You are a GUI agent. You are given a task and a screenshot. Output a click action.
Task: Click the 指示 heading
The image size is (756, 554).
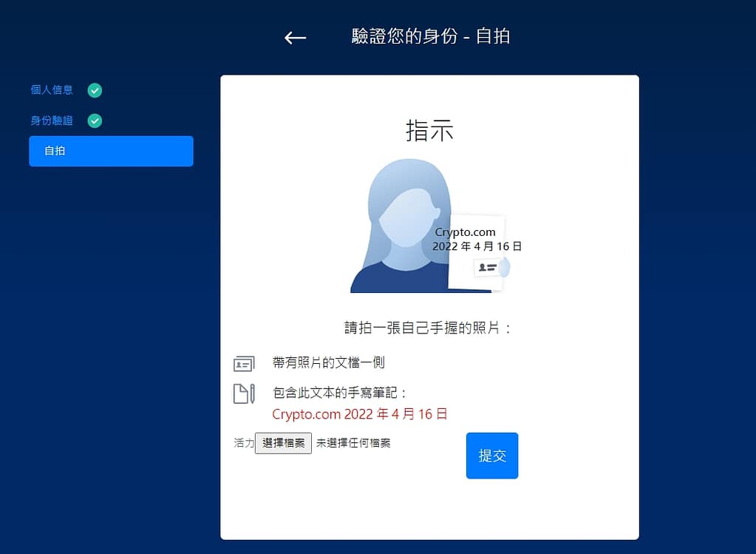tap(429, 131)
